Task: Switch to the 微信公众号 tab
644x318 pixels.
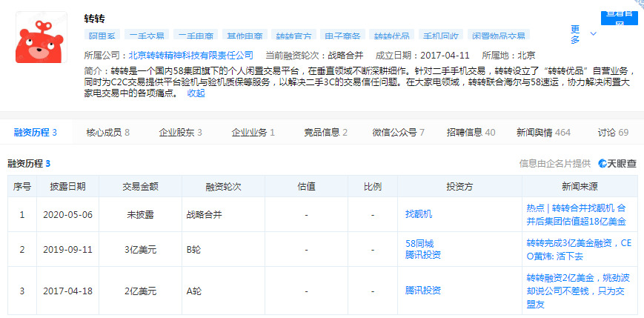Action: point(399,132)
